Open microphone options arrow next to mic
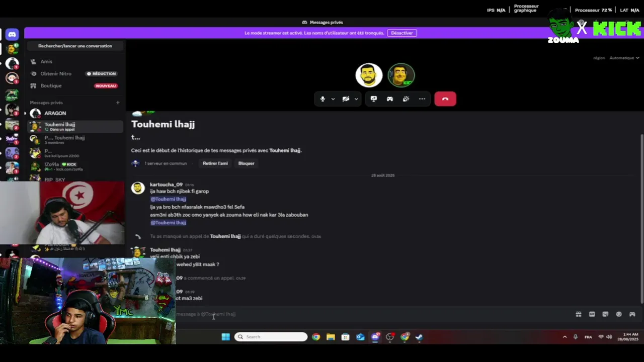This screenshot has width=644, height=362. [x=333, y=99]
